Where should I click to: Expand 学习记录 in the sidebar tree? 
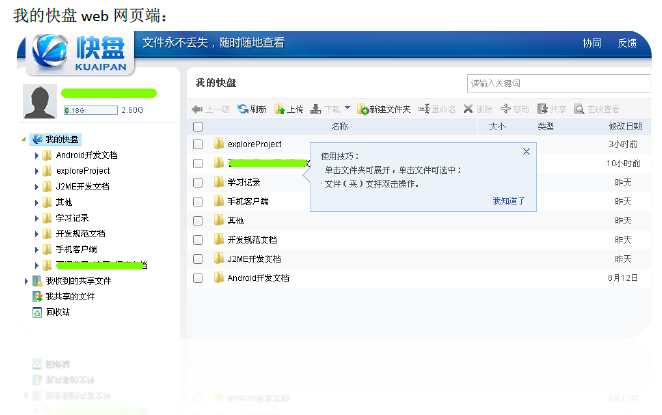pos(37,218)
